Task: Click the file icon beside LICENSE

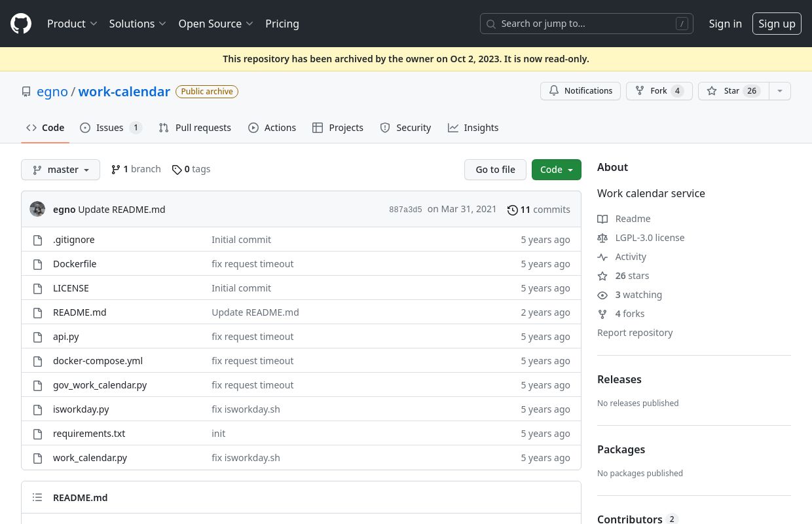Action: point(38,288)
